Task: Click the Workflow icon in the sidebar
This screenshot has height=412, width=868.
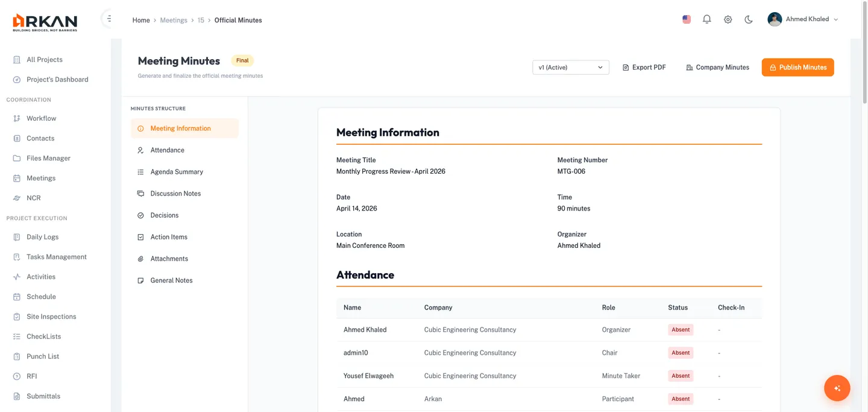Action: pyautogui.click(x=17, y=118)
